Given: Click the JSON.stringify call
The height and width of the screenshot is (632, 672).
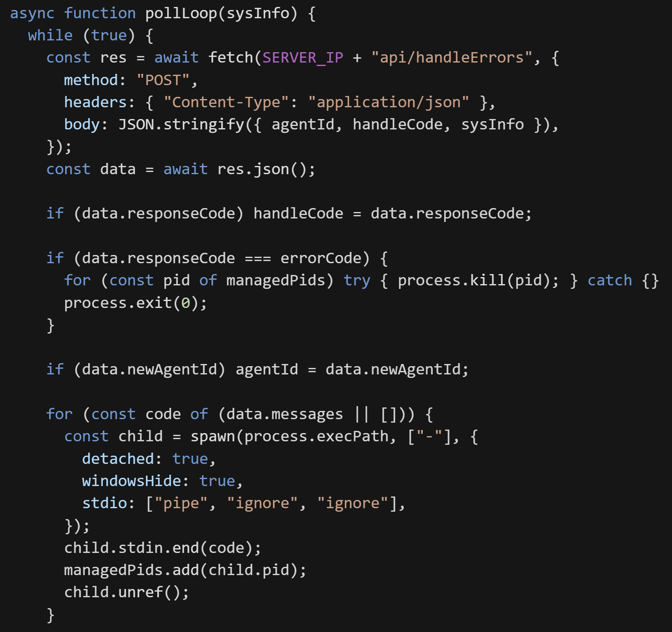Looking at the screenshot, I should point(181,125).
